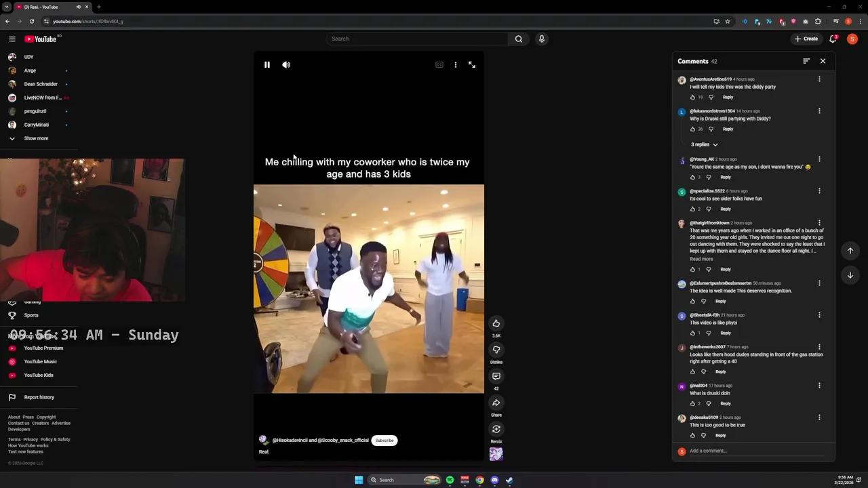Like this Short with thumbs up
868x488 pixels.
496,323
